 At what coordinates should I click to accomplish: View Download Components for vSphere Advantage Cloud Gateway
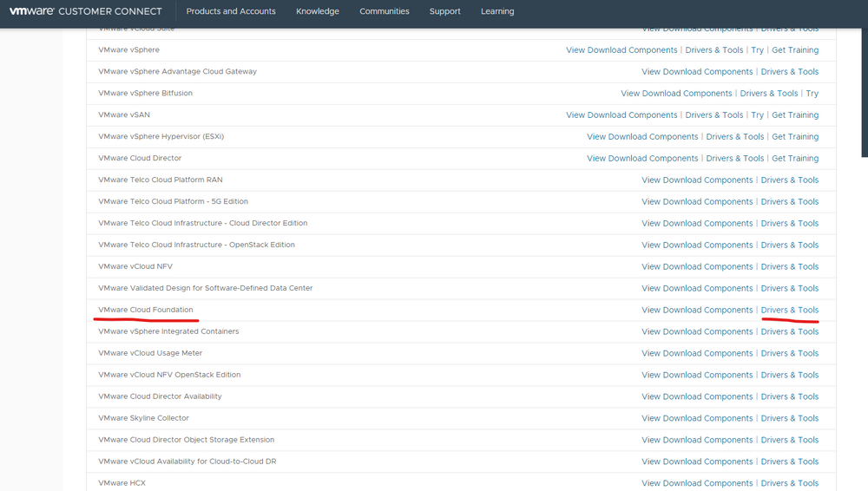point(697,71)
